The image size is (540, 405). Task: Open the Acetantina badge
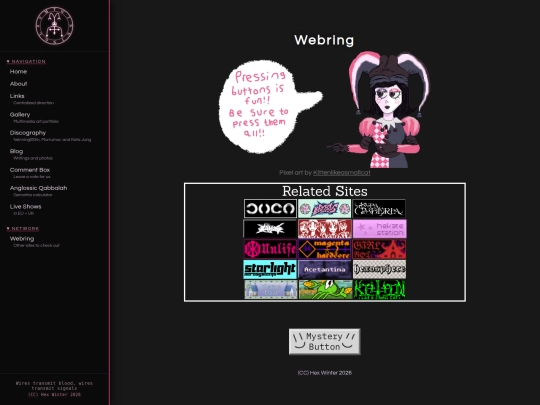(325, 269)
